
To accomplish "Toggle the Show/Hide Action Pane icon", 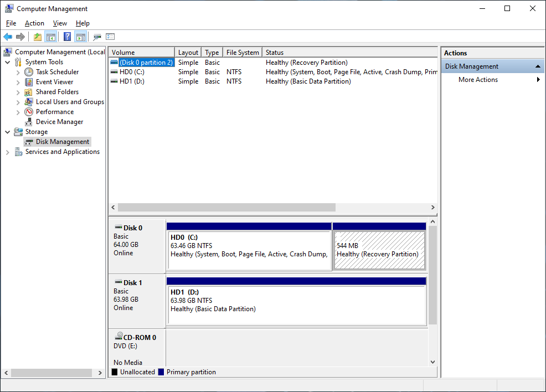I will [x=80, y=37].
